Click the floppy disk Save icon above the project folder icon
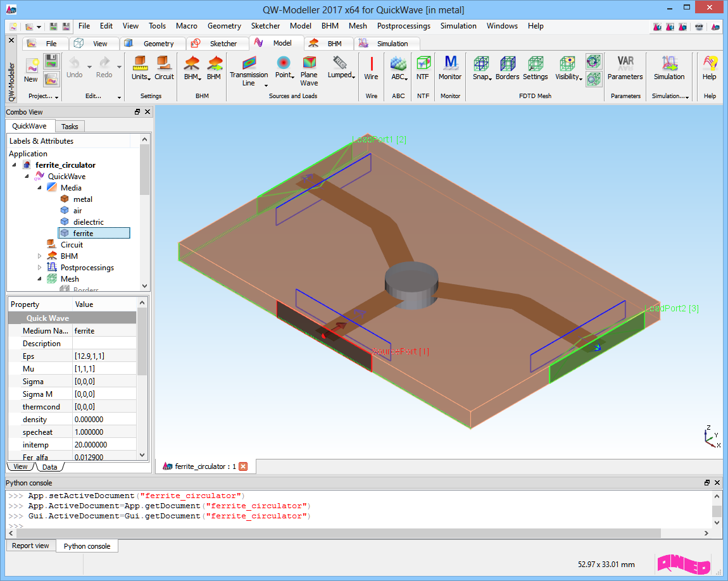The width and height of the screenshot is (728, 581). [51, 61]
